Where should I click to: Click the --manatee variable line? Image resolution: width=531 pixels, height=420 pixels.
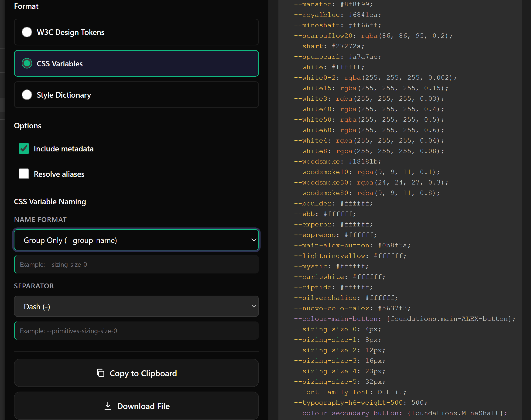pos(332,4)
